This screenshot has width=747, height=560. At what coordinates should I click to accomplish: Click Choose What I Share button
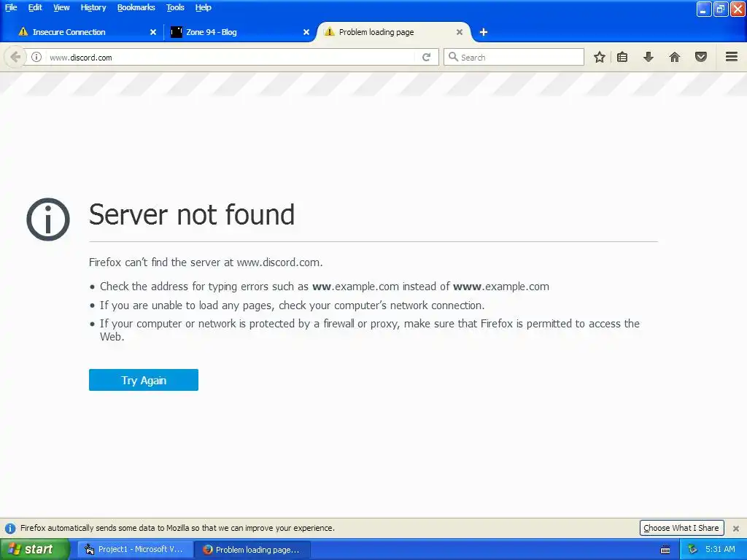(x=681, y=528)
